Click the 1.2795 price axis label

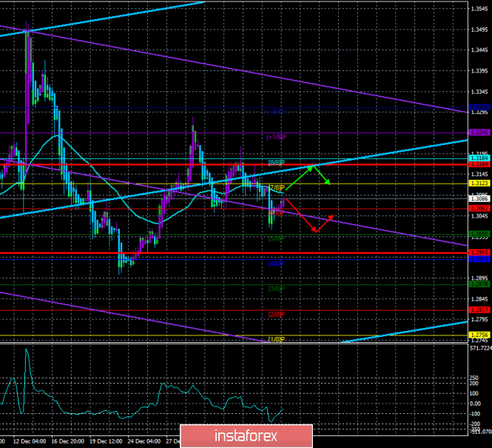pos(479,320)
